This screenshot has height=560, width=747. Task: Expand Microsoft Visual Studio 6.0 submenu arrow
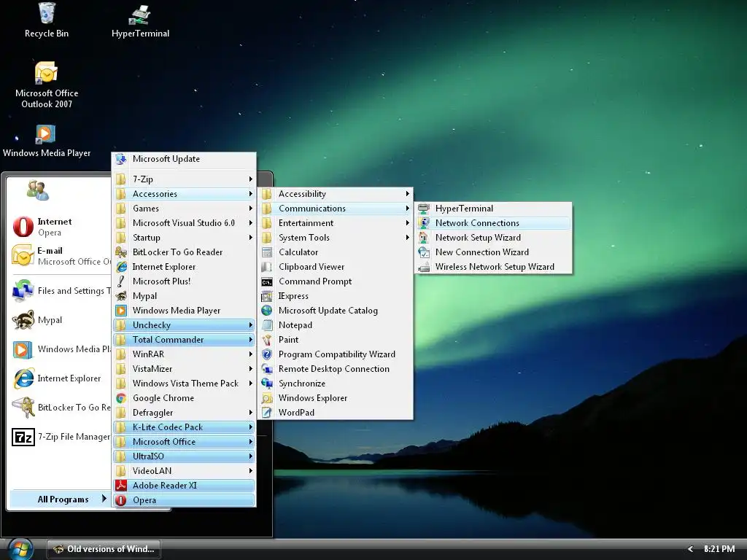(x=251, y=223)
